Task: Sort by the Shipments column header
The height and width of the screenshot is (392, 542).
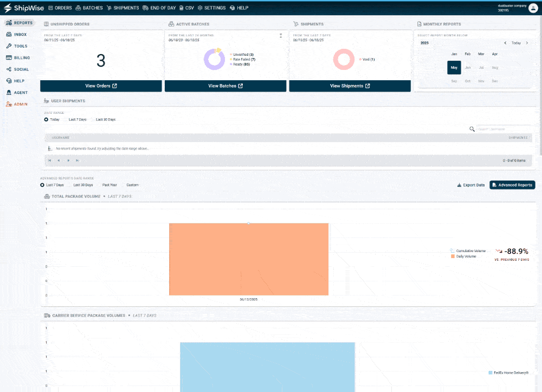Action: pos(519,138)
